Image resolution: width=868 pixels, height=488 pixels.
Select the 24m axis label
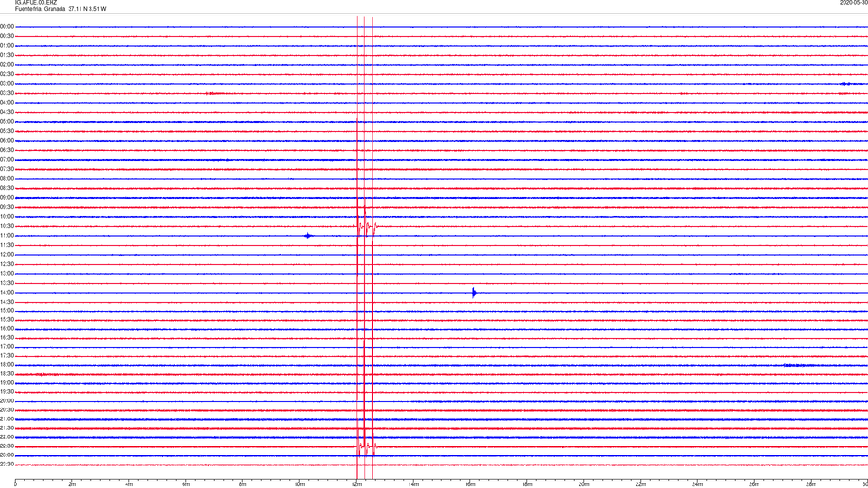(x=697, y=484)
